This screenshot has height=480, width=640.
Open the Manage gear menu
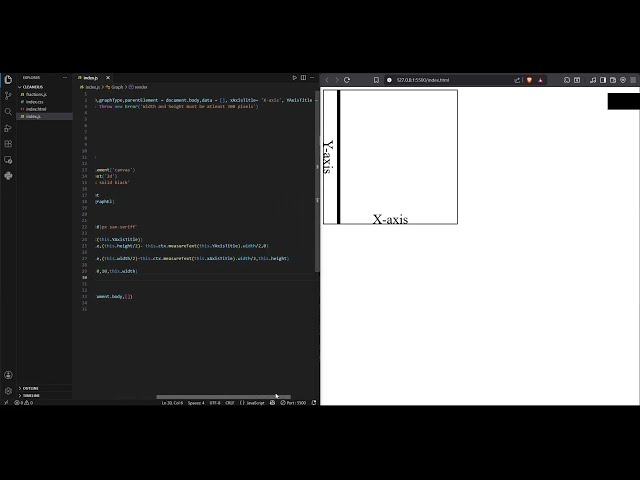point(8,391)
